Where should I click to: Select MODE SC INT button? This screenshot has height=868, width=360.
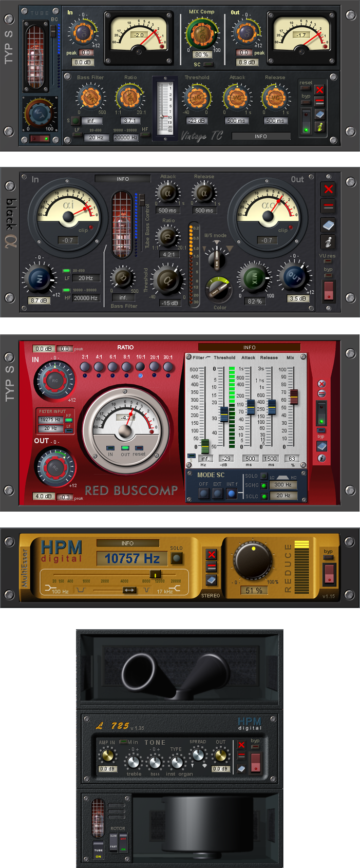point(232,494)
